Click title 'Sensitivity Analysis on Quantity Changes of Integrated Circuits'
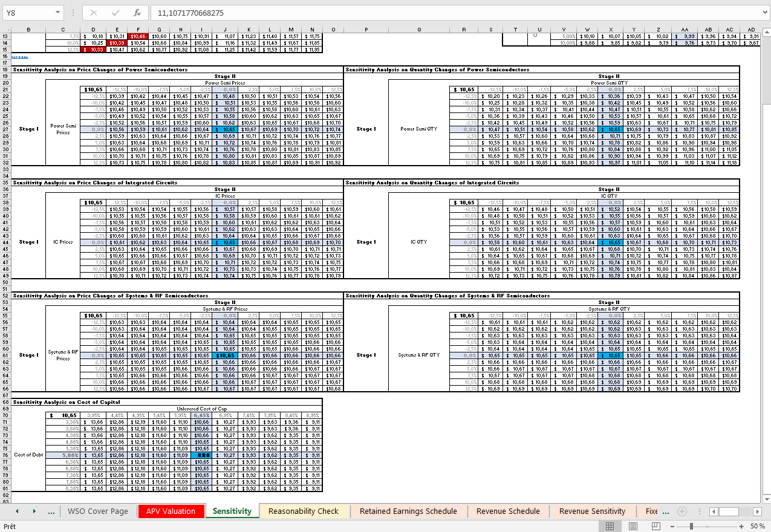 [x=432, y=183]
